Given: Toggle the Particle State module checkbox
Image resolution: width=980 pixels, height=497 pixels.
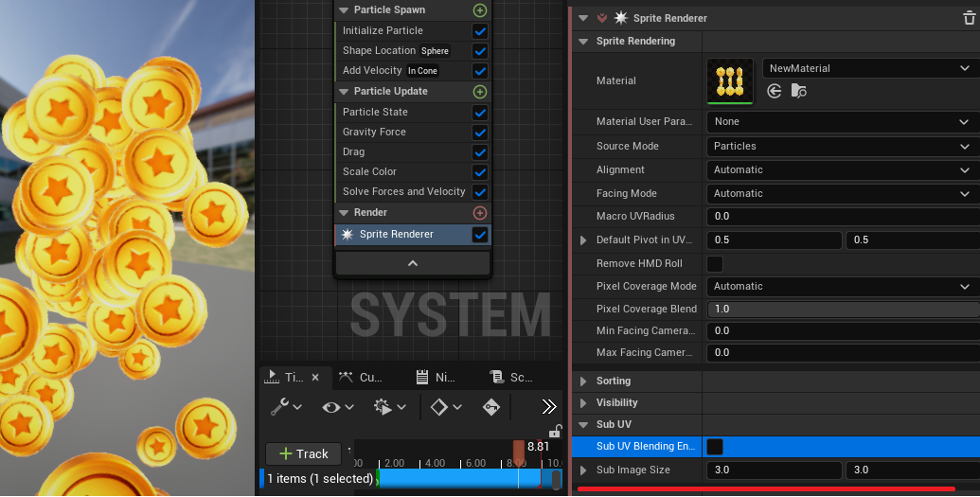Looking at the screenshot, I should [480, 113].
